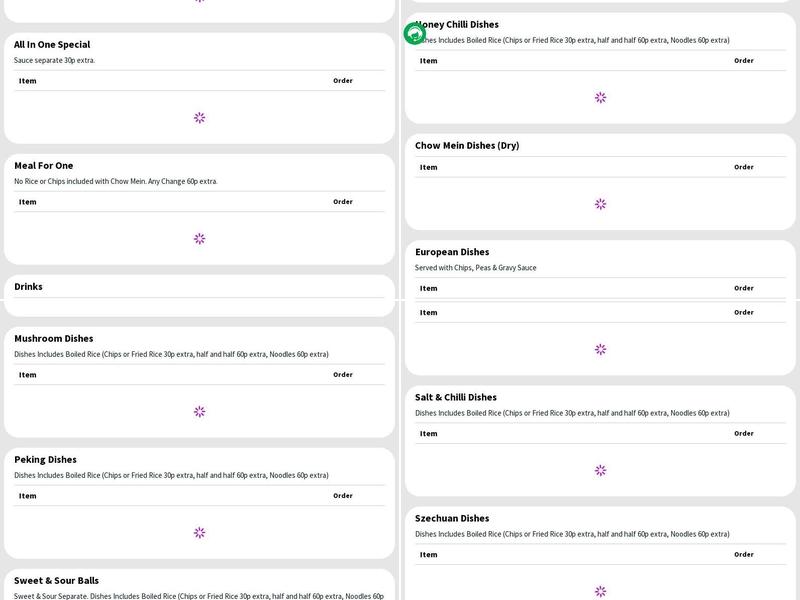Click the Item column header in Mushroom Dishes

(27, 375)
